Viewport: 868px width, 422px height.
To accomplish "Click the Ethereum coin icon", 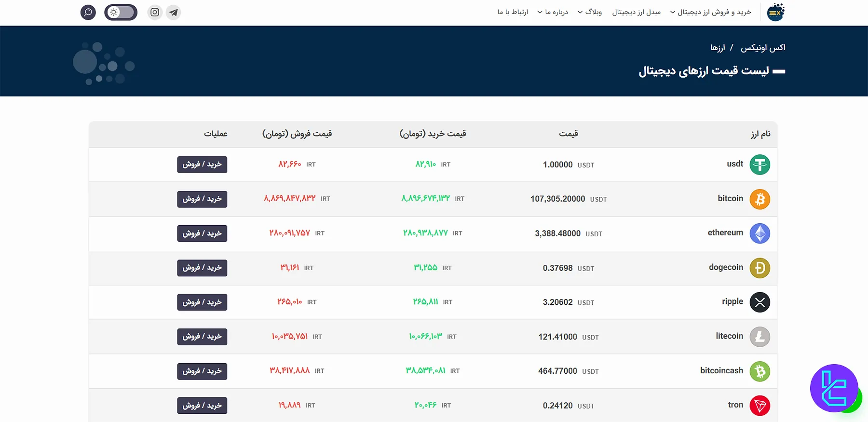I will click(x=759, y=233).
